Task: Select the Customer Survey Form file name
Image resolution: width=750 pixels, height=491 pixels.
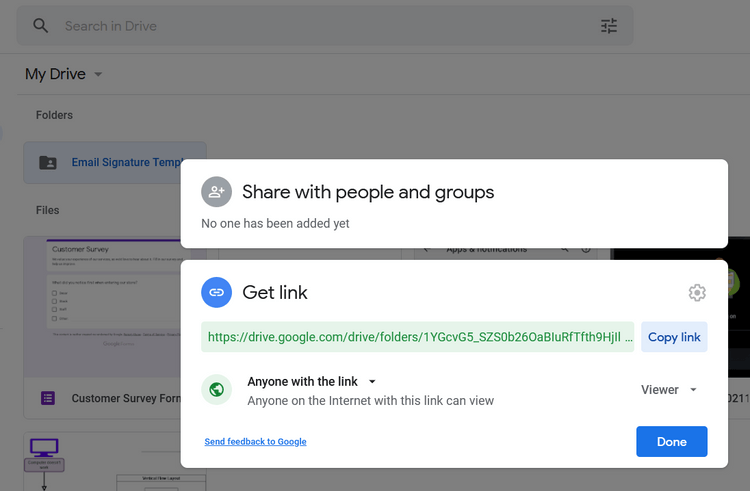Action: point(124,398)
